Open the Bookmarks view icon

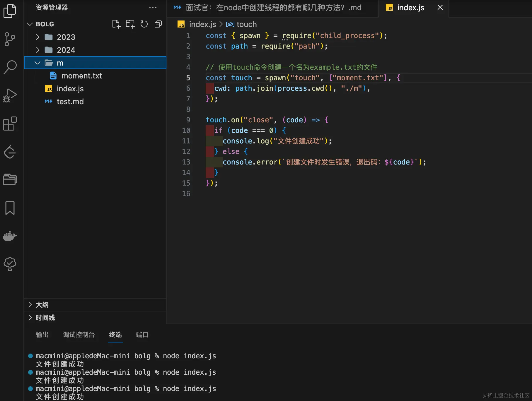(10, 208)
